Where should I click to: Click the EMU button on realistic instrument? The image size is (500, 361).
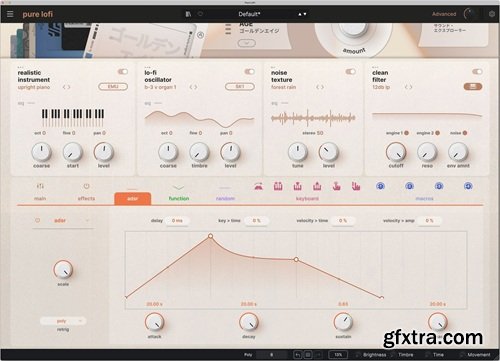coord(113,87)
